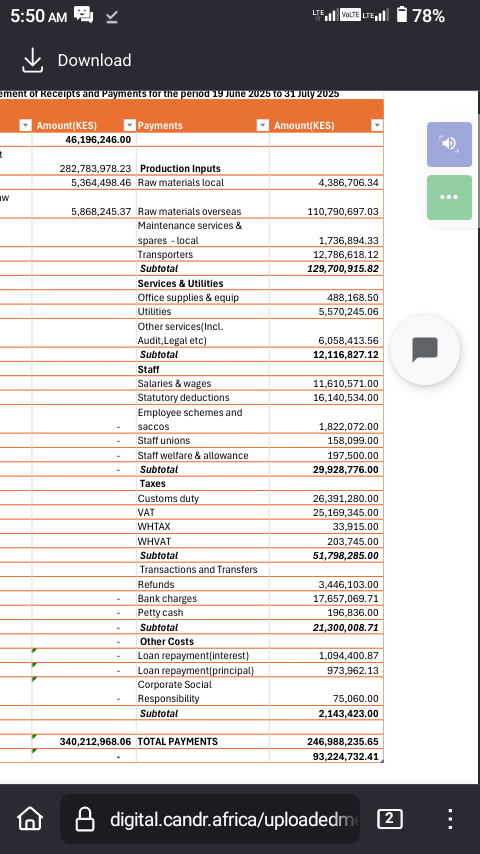Tap the message notification icon in status bar
The width and height of the screenshot is (480, 854).
(83, 15)
